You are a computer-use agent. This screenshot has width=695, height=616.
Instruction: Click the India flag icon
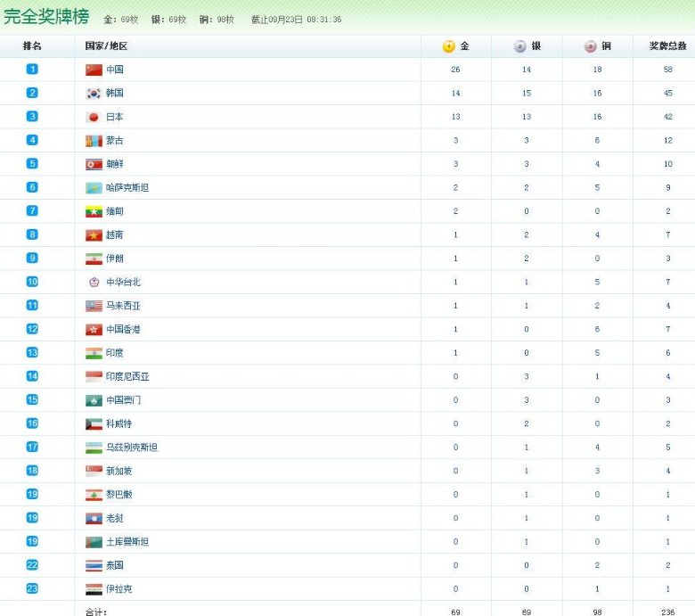(x=94, y=353)
